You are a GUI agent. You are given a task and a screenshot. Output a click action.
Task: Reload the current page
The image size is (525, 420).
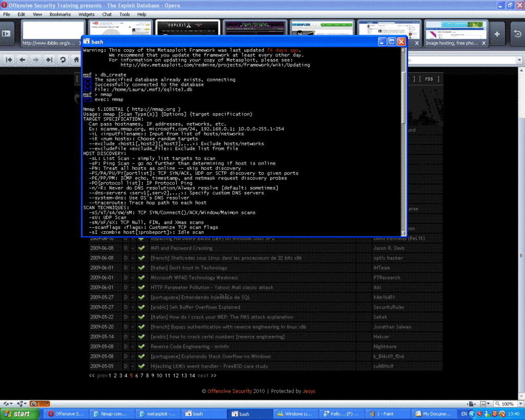point(63,60)
